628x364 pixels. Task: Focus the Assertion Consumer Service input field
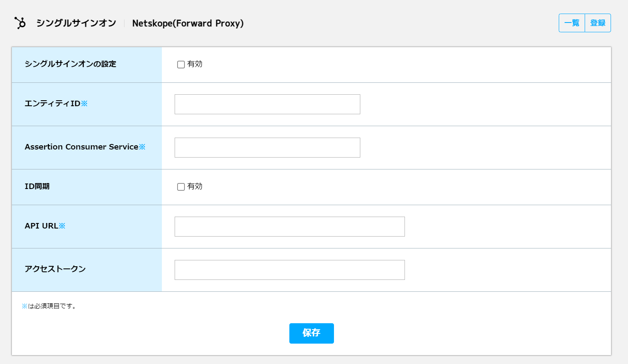click(x=267, y=147)
